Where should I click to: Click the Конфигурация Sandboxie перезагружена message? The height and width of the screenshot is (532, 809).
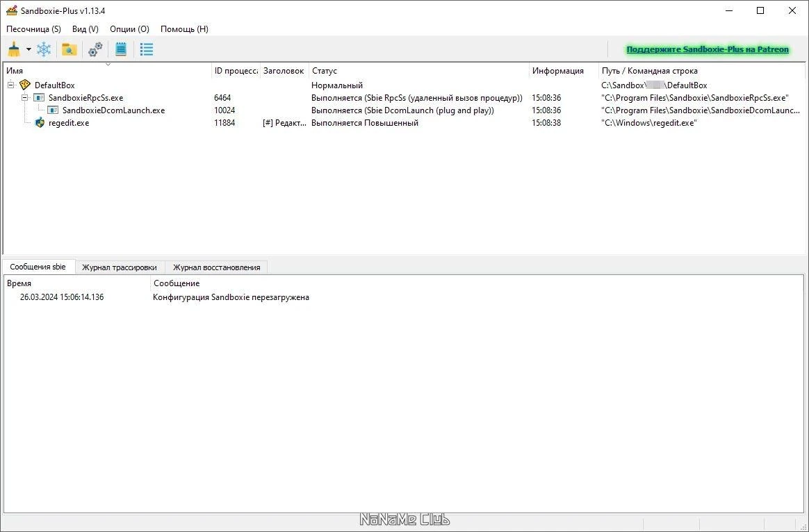pyautogui.click(x=231, y=297)
